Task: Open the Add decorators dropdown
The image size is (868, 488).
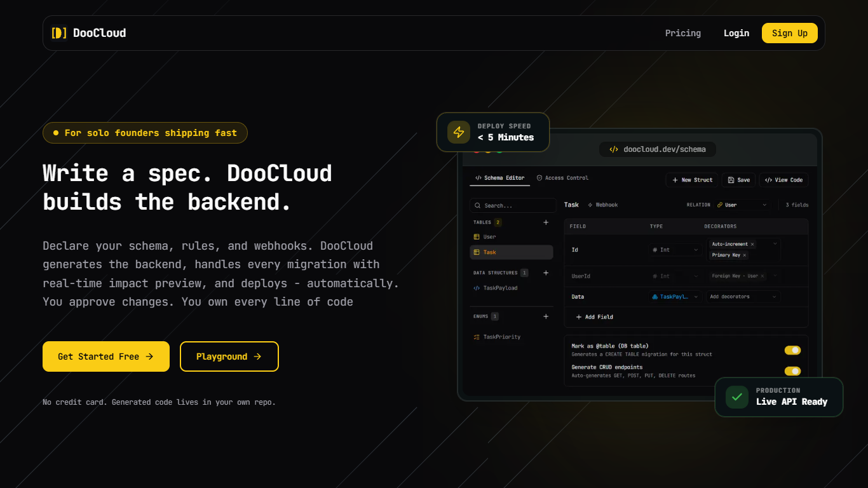Action: click(743, 297)
